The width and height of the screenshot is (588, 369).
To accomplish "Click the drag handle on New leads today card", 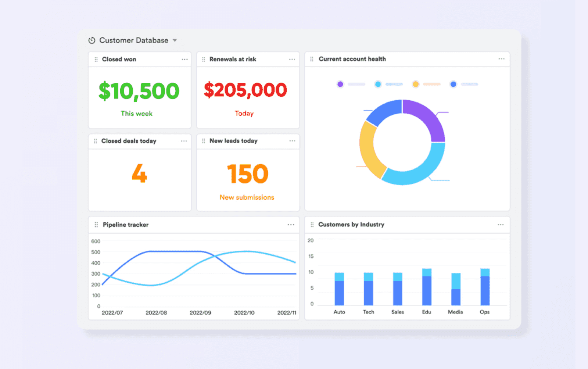I will (x=204, y=141).
